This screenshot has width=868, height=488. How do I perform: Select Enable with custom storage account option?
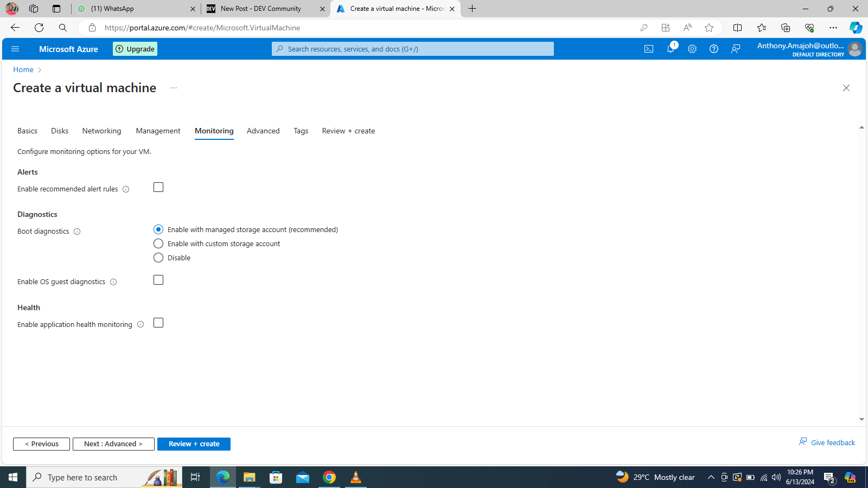158,243
